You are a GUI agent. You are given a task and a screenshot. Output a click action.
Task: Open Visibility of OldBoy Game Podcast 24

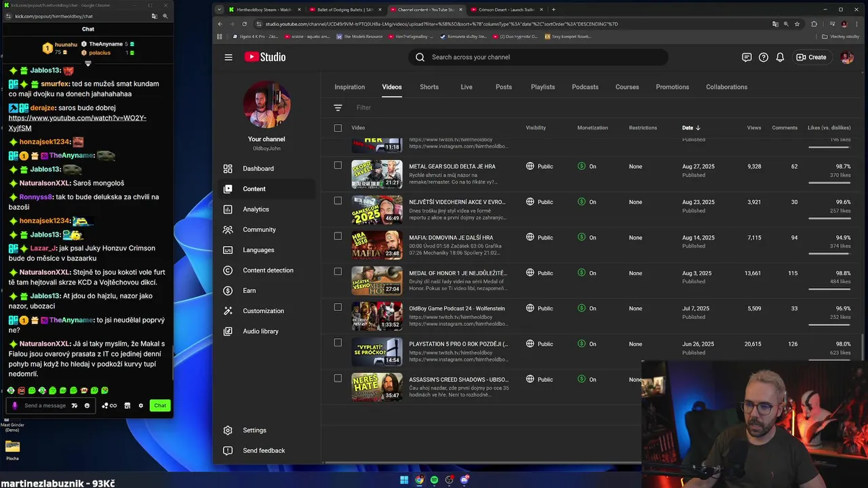539,308
